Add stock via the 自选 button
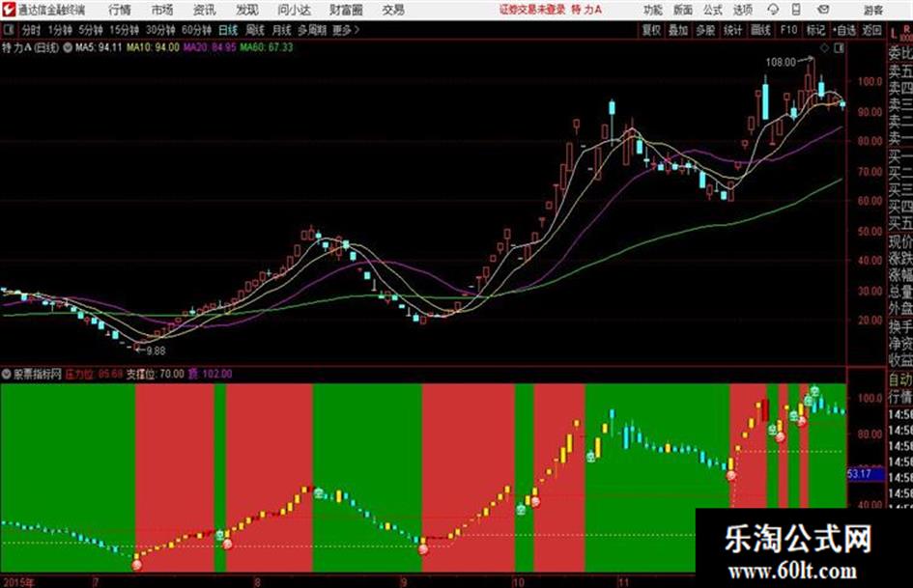This screenshot has height=588, width=913. pos(844,30)
